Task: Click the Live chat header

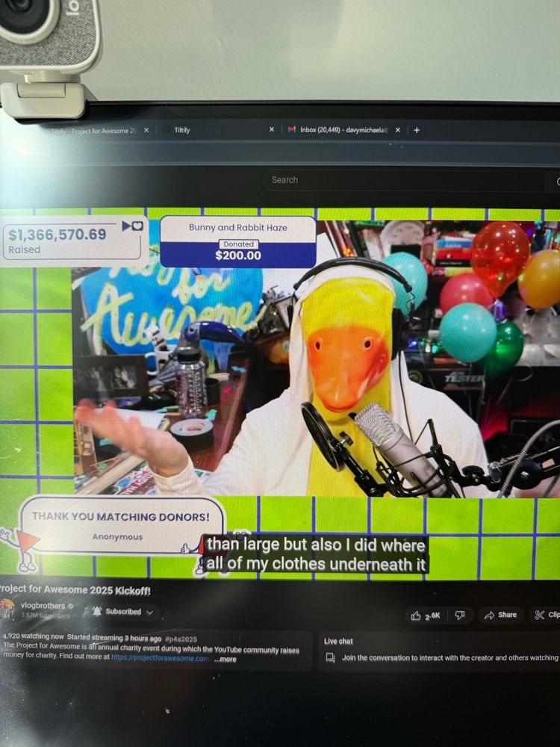Action: coord(338,641)
